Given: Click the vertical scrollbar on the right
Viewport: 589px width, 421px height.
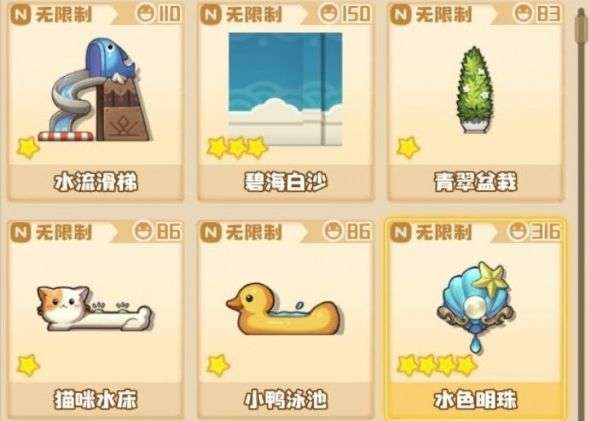Looking at the screenshot, I should coord(582,210).
